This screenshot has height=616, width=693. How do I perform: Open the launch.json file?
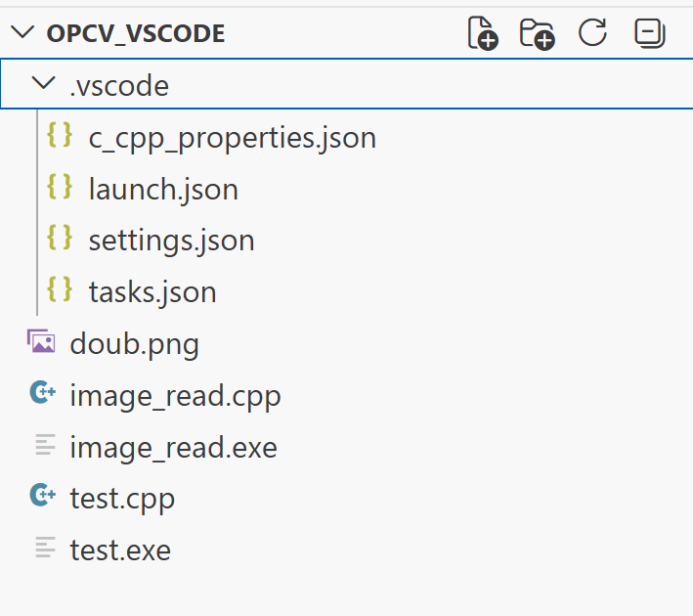pyautogui.click(x=163, y=190)
